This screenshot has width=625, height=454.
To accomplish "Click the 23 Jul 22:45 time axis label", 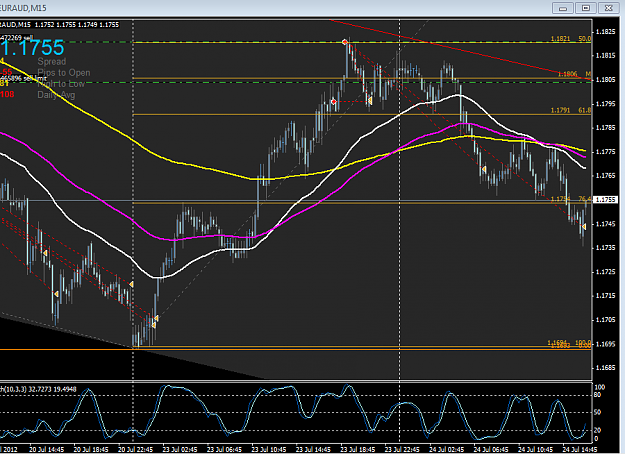I will coord(402,449).
